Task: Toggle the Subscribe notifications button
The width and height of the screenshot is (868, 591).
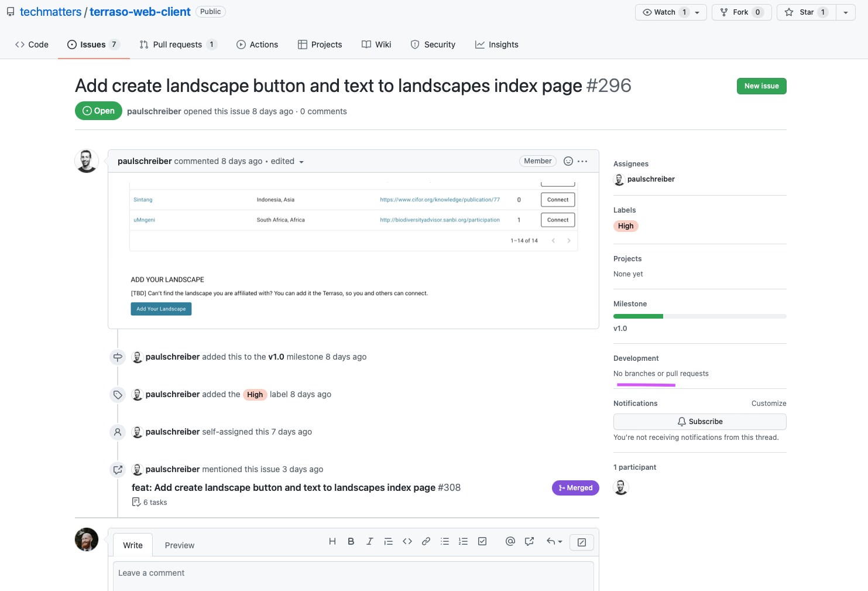Action: [699, 422]
